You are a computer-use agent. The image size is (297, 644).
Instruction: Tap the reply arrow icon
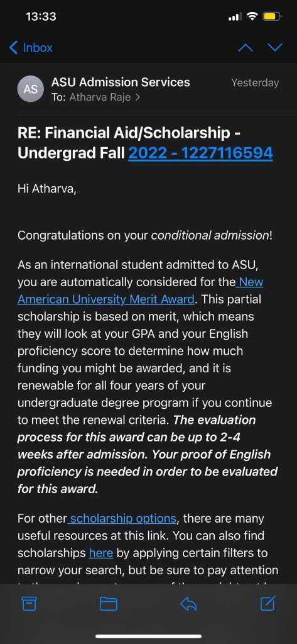(x=189, y=603)
